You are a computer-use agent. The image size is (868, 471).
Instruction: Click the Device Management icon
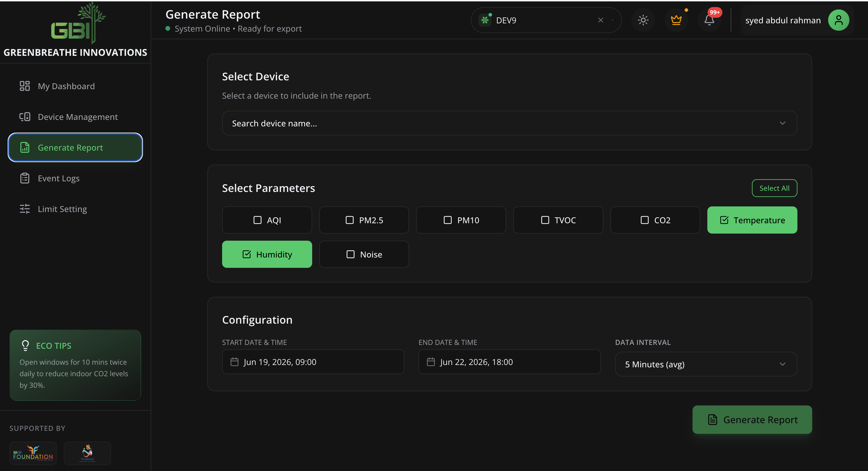[x=25, y=117]
